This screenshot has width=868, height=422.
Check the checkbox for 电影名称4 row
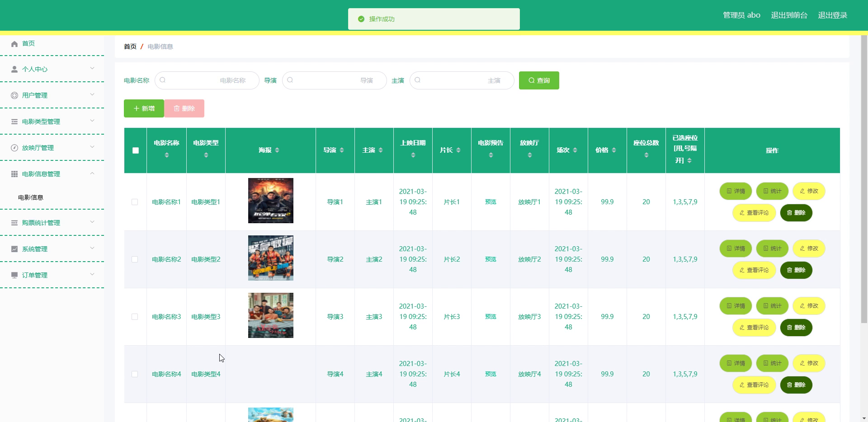click(135, 375)
